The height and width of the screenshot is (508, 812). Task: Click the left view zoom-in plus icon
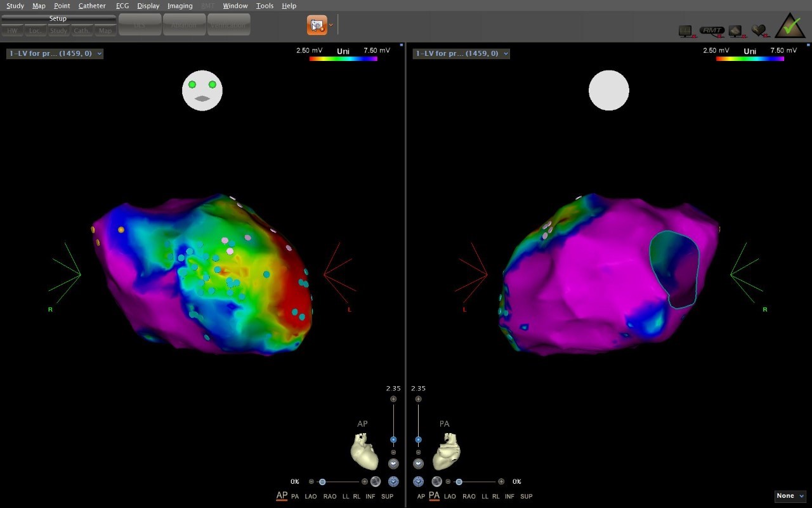[x=393, y=399]
